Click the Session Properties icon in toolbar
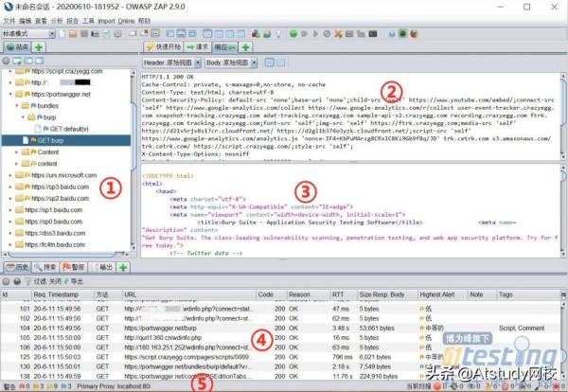This screenshot has width=568, height=392. coord(106,34)
